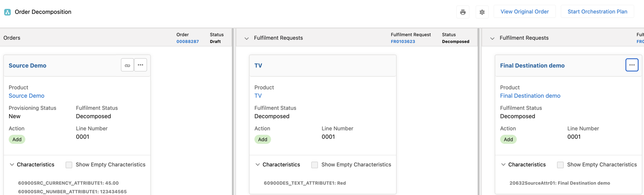Image resolution: width=644 pixels, height=195 pixels.
Task: Collapse the FR0103623 Fulfilment Requests column
Action: (x=247, y=38)
